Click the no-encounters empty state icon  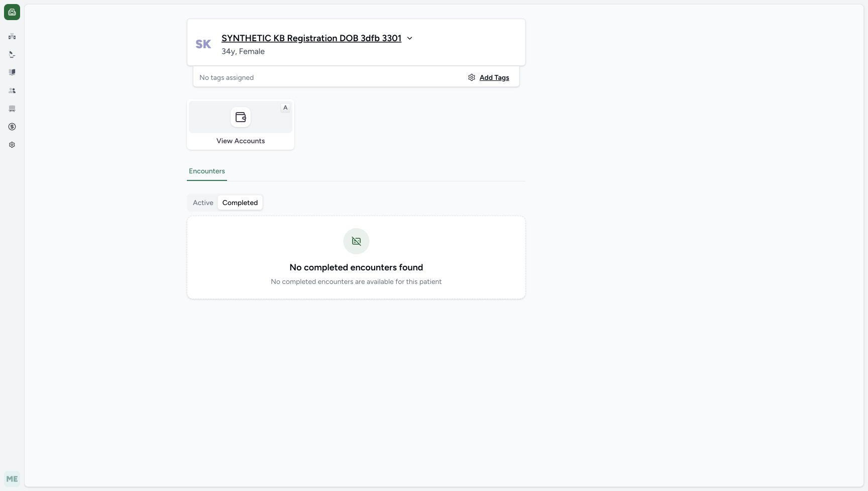point(356,241)
